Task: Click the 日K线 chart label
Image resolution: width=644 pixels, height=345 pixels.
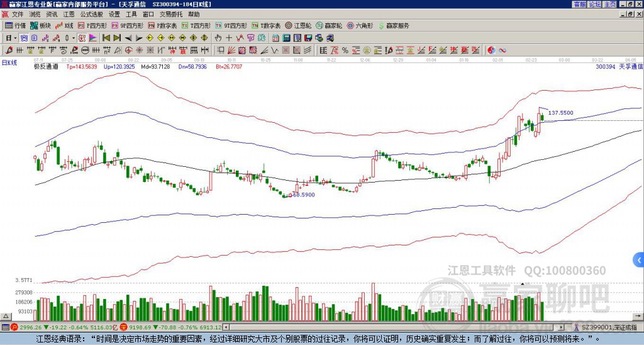Action: point(9,62)
